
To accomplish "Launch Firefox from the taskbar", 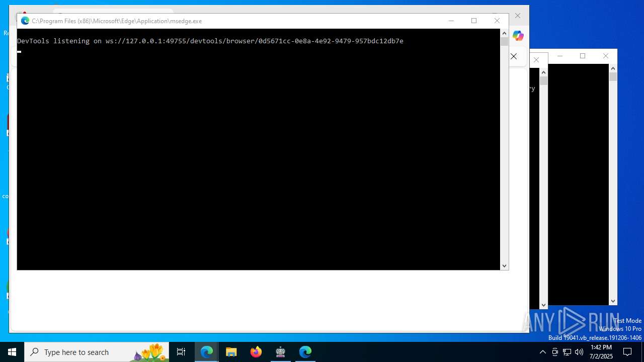I will (256, 352).
